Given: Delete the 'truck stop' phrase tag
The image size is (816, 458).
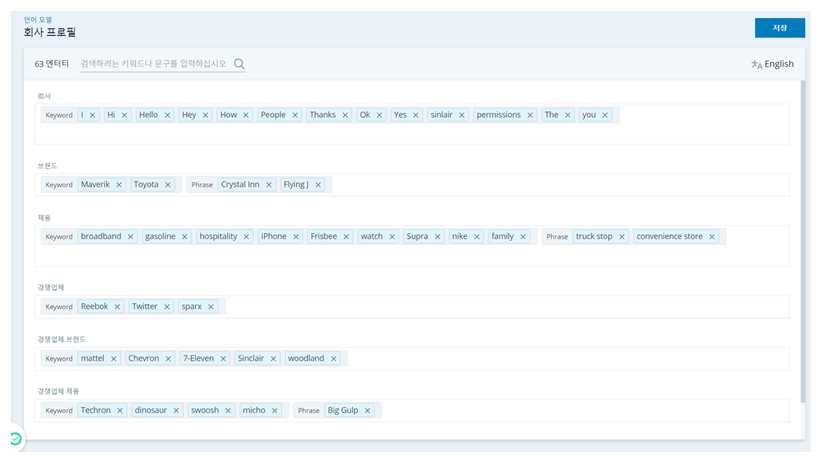Looking at the screenshot, I should click(622, 237).
